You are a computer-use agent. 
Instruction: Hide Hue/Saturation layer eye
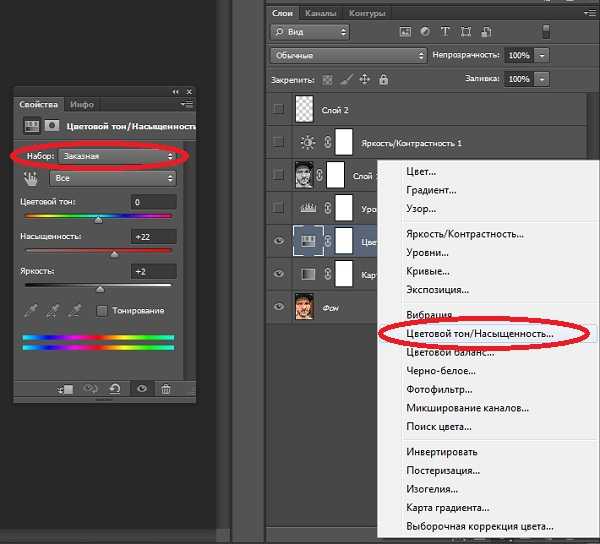(279, 241)
